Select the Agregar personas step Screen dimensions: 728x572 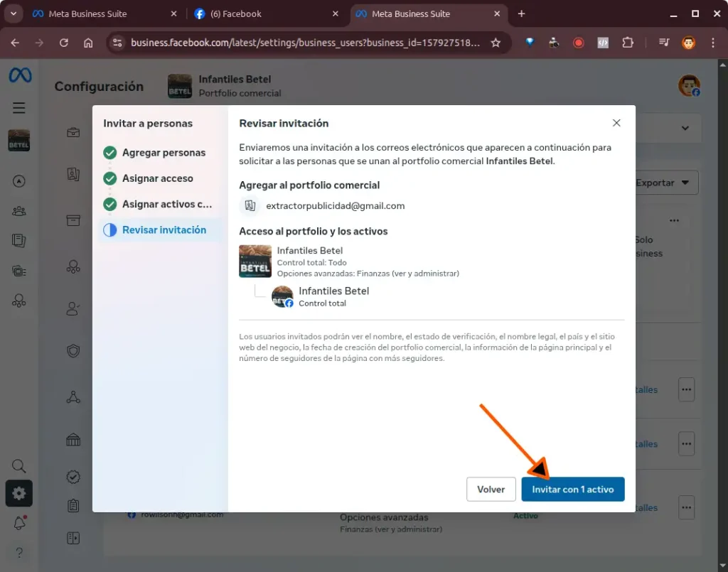coord(163,153)
